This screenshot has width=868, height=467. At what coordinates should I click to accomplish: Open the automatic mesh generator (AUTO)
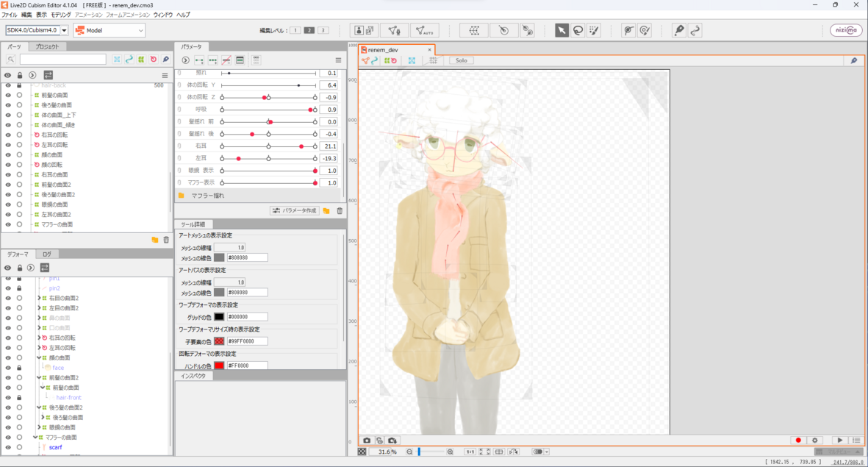click(425, 30)
